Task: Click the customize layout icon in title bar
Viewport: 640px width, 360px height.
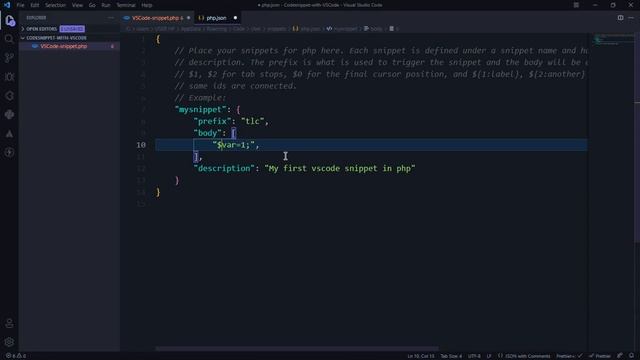Action: [x=576, y=5]
